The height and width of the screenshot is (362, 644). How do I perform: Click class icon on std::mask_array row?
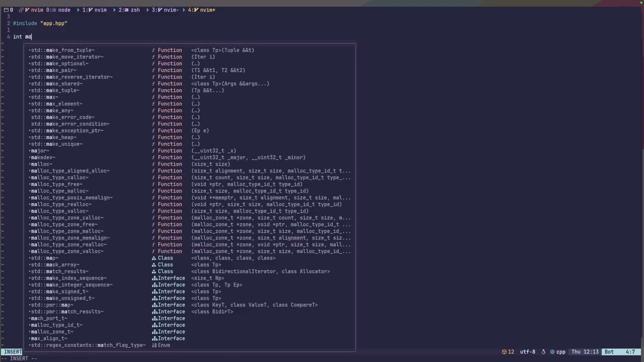point(154,265)
